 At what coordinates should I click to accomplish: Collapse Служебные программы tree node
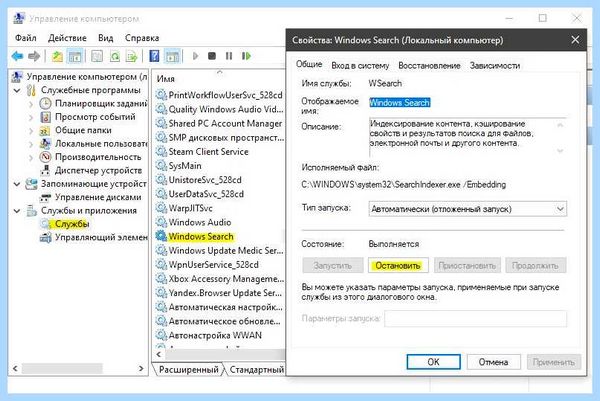pos(17,91)
